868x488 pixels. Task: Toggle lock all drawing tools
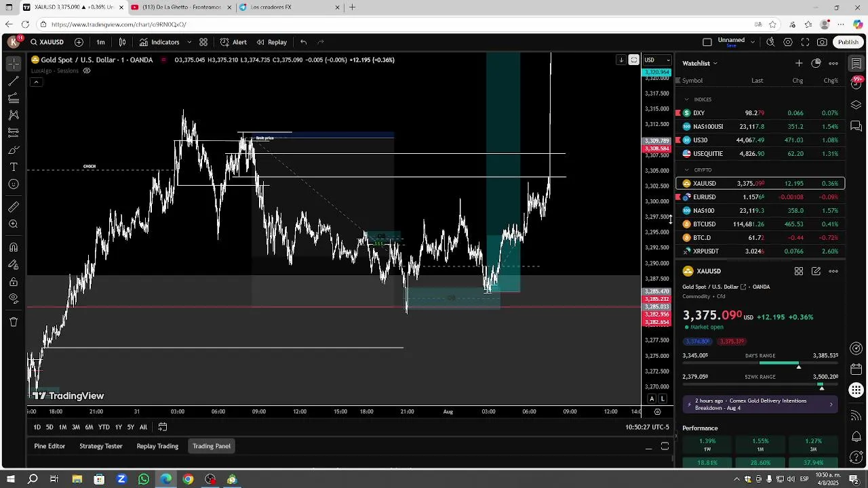14,282
